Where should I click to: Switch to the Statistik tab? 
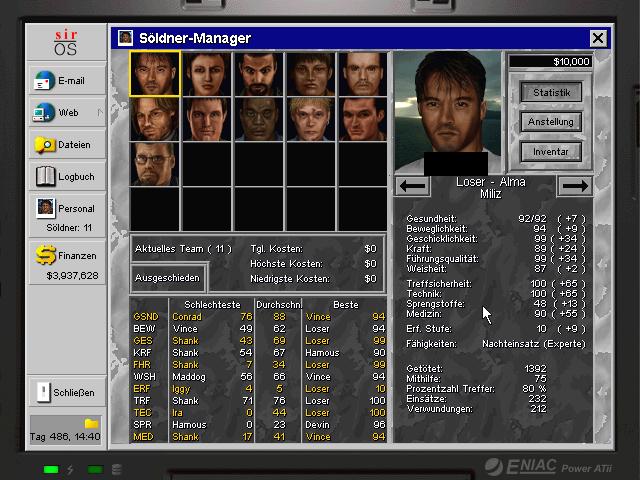[551, 93]
